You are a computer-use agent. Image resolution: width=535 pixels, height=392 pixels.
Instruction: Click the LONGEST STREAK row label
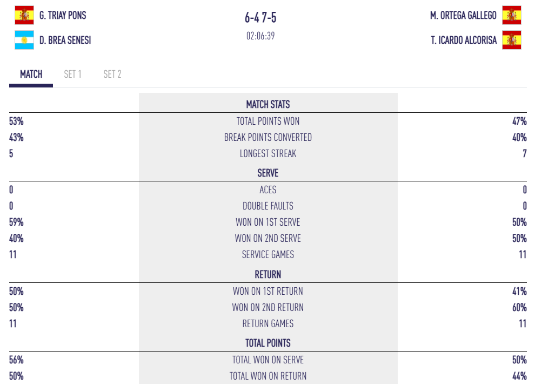tap(268, 153)
